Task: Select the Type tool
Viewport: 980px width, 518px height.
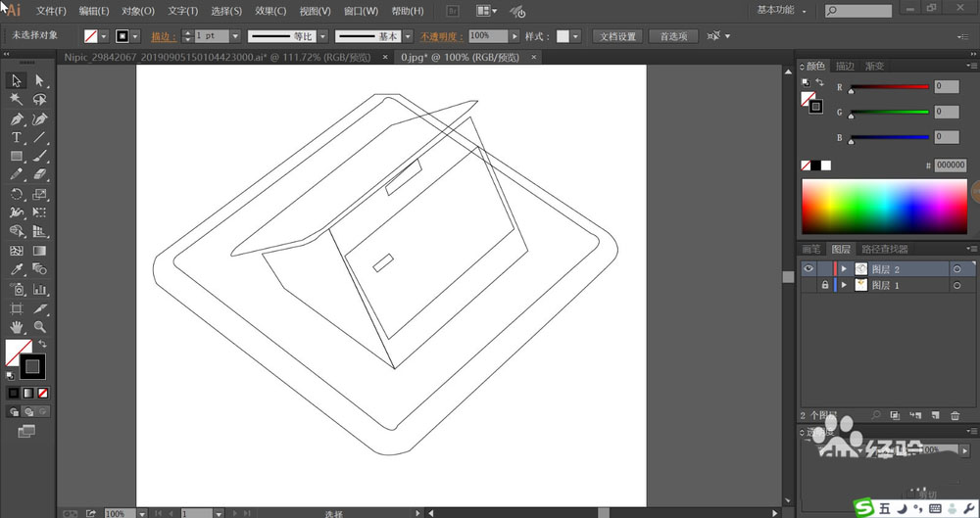Action: point(17,137)
